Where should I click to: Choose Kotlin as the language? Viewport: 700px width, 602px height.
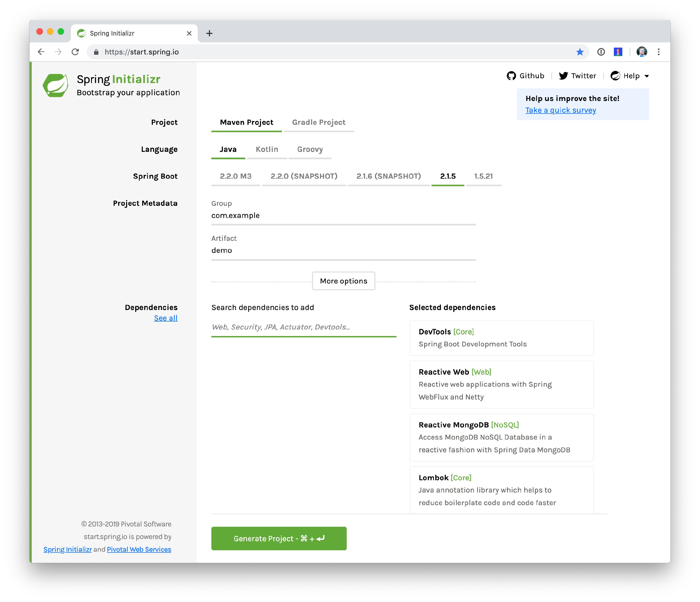pyautogui.click(x=267, y=149)
